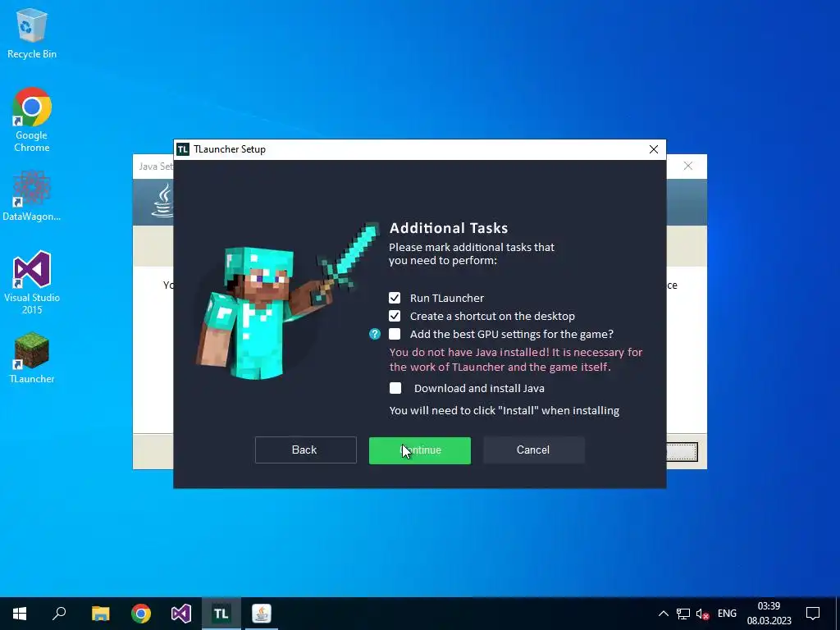Select the Recycle Bin desktop icon
Image resolution: width=840 pixels, height=630 pixels.
[32, 34]
